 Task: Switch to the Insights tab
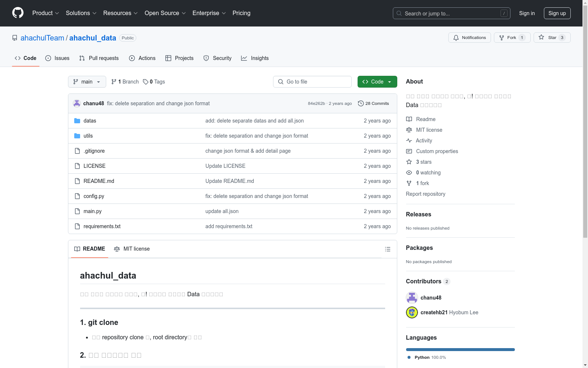(x=255, y=58)
